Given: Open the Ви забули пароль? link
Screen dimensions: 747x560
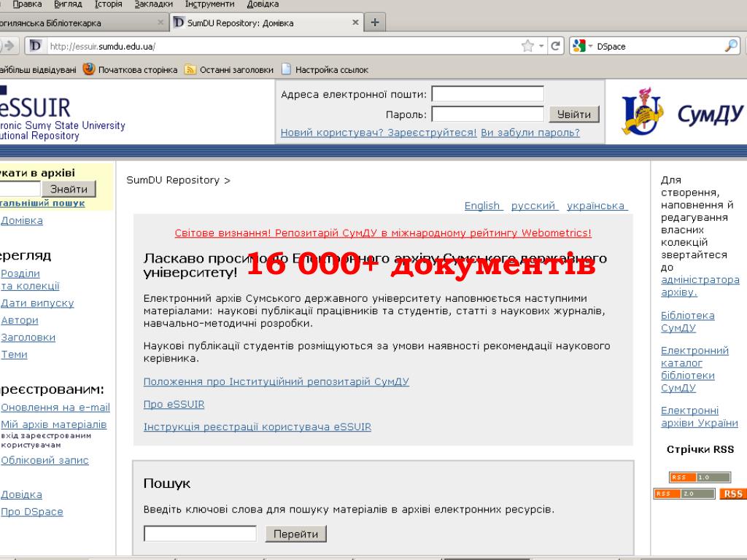Looking at the screenshot, I should coord(530,133).
